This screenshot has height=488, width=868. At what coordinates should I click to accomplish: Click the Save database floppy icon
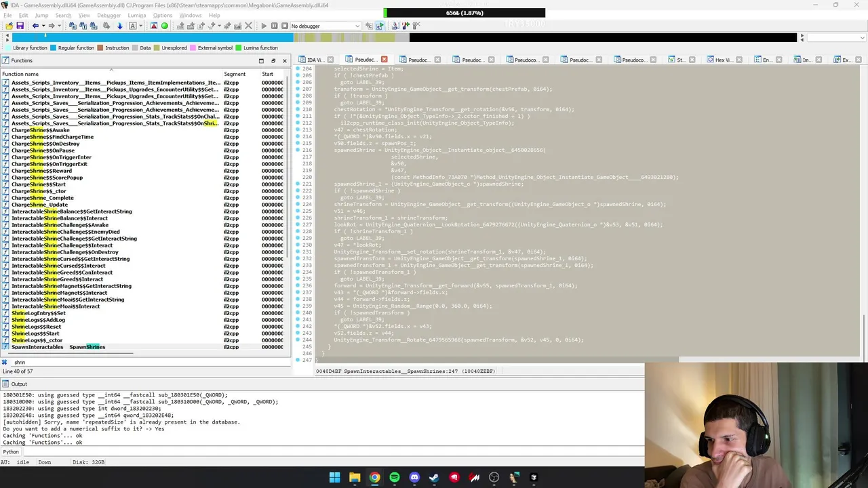tap(20, 26)
